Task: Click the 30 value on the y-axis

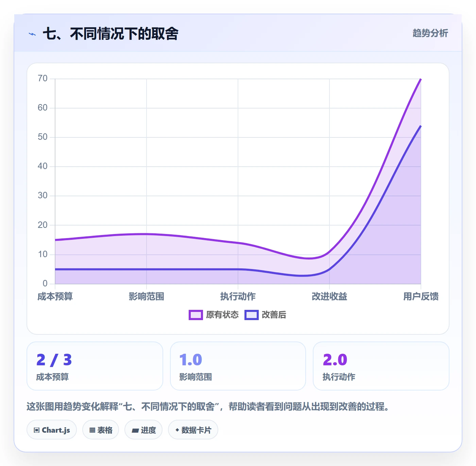Action: point(42,196)
